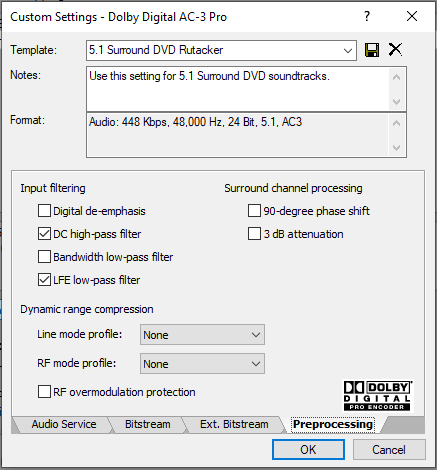This screenshot has height=470, width=437.
Task: Save the template with the floppy disk icon
Action: pos(372,50)
